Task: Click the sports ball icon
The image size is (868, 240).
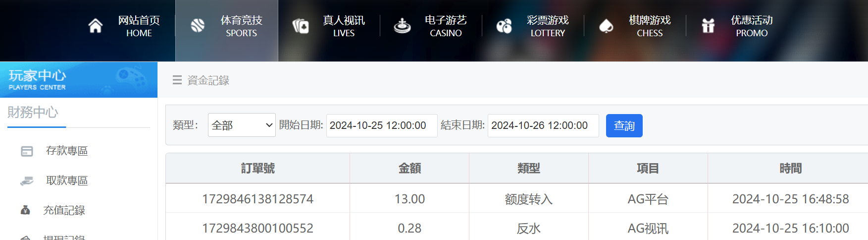Action: point(198,26)
